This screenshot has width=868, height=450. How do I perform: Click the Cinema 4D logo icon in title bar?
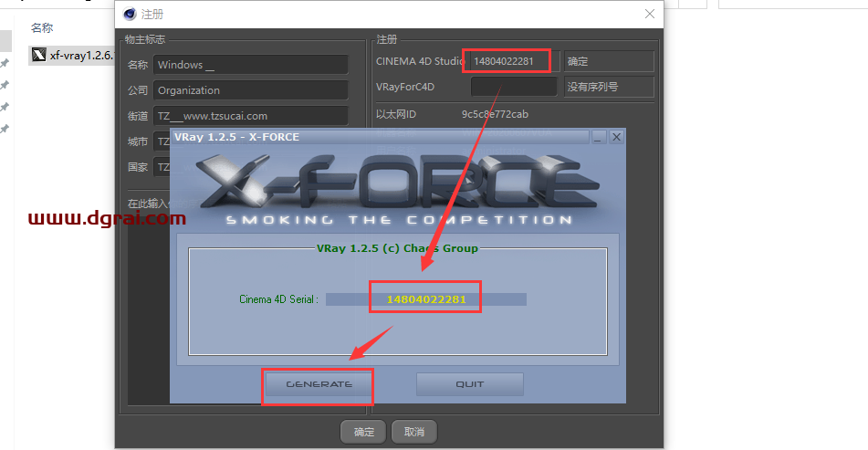(130, 14)
